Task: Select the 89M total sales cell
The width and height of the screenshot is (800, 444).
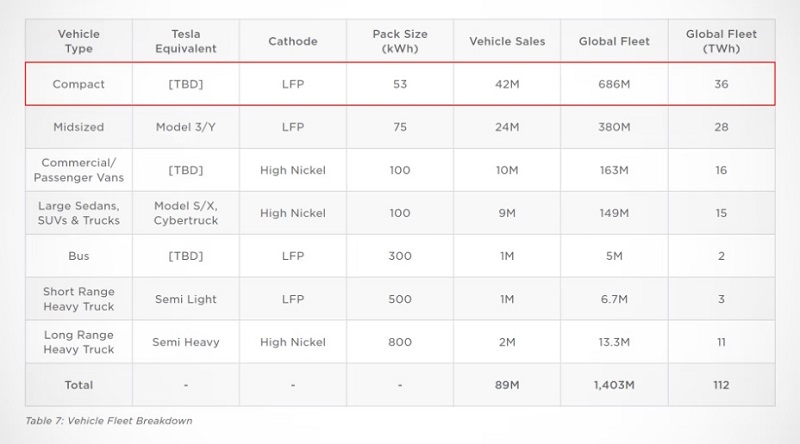Action: tap(507, 385)
